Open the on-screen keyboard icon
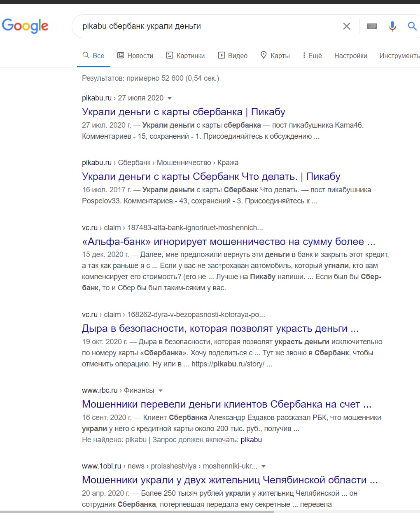The width and height of the screenshot is (420, 513). click(372, 26)
